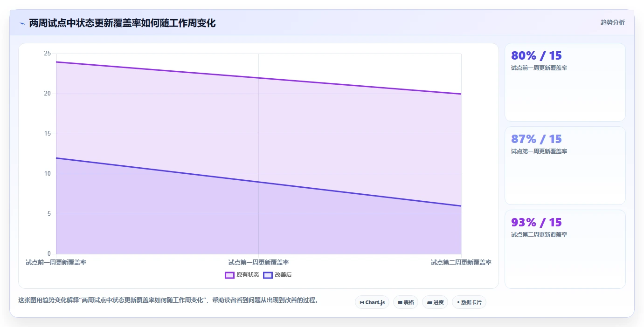Screen dimensions: 644x327
Task: Select the 93% / 15 stat value
Action: [536, 223]
